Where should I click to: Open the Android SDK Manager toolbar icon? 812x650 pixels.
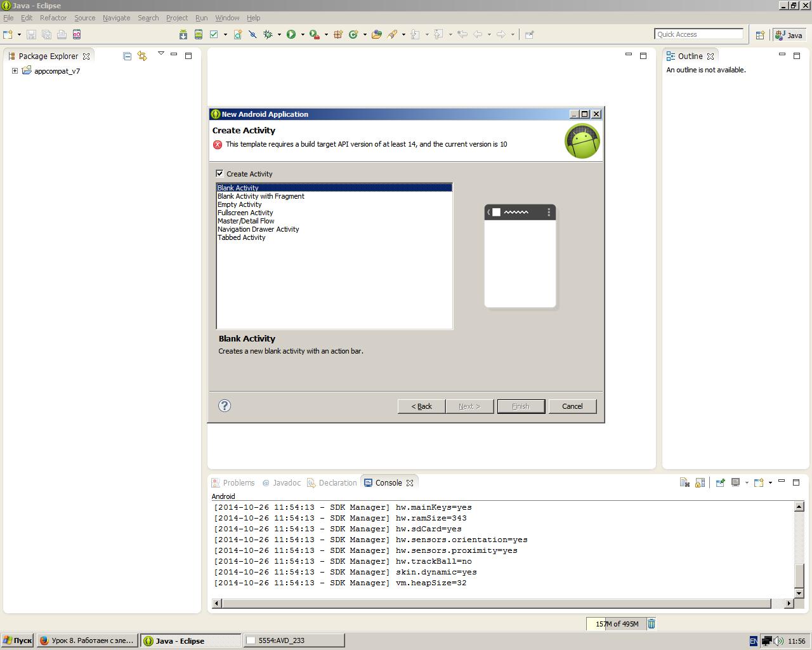point(183,34)
